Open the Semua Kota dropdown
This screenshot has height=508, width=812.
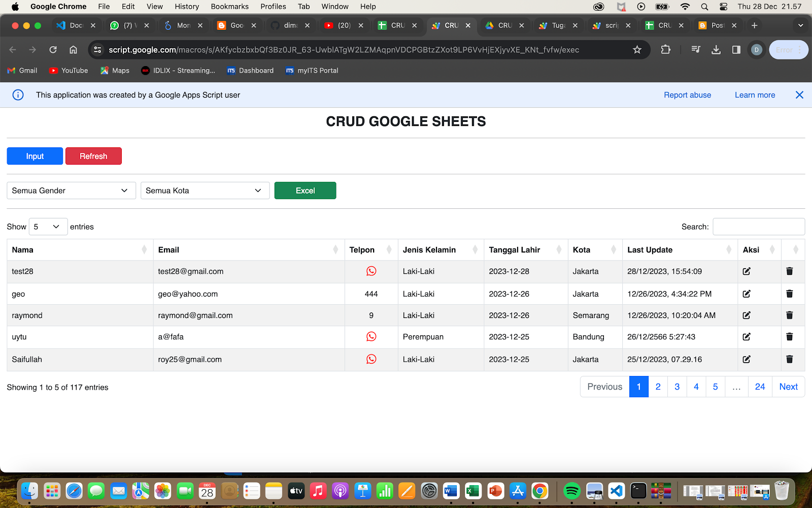coord(205,190)
